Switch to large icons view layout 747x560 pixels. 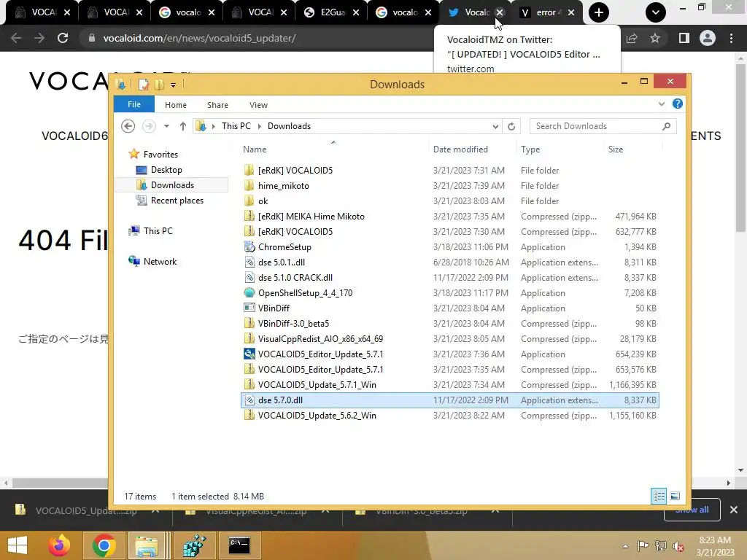pos(675,496)
